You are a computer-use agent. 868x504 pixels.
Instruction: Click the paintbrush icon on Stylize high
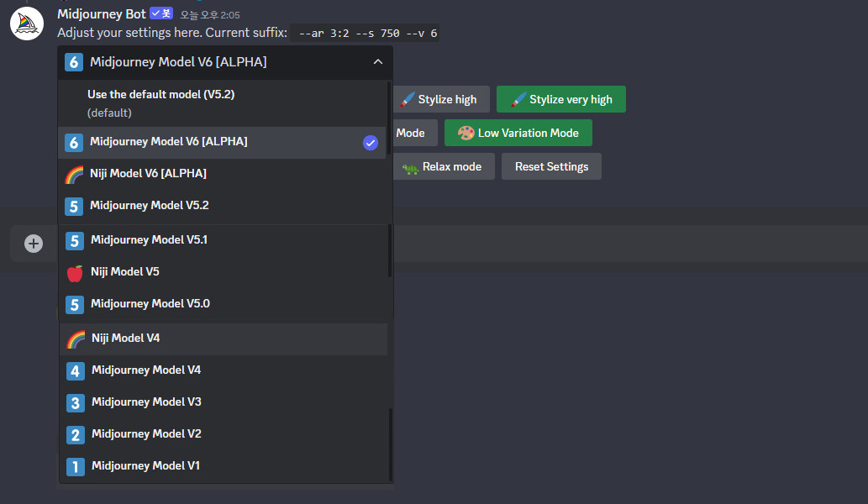tap(408, 100)
